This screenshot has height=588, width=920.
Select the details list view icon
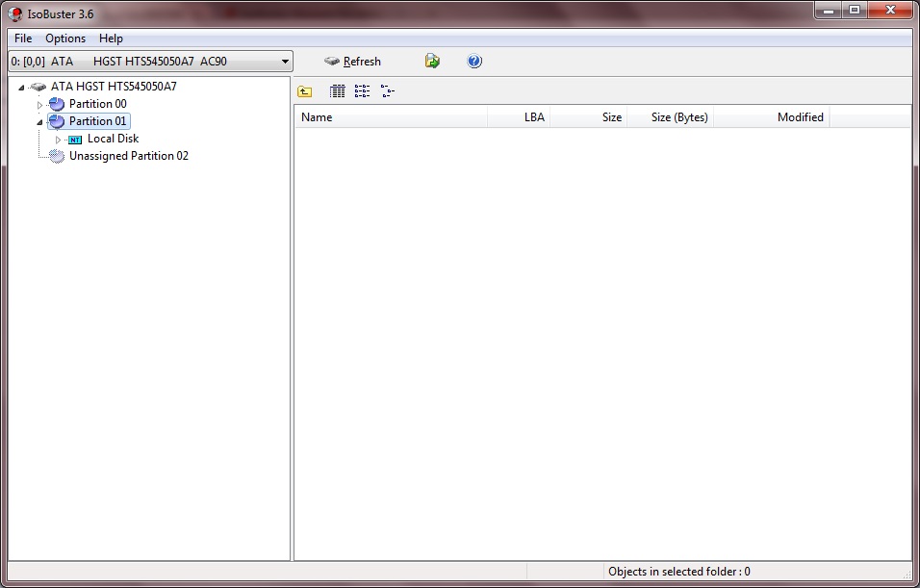338,90
